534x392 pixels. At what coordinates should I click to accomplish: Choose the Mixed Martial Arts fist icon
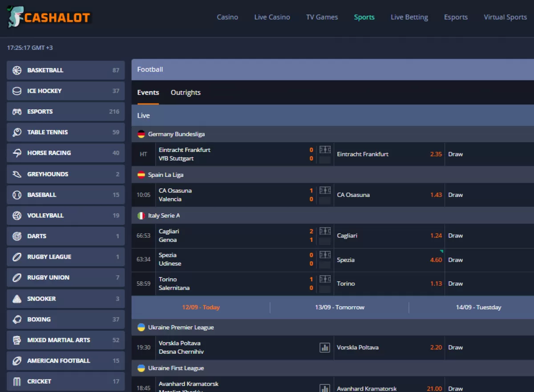pyautogui.click(x=17, y=340)
